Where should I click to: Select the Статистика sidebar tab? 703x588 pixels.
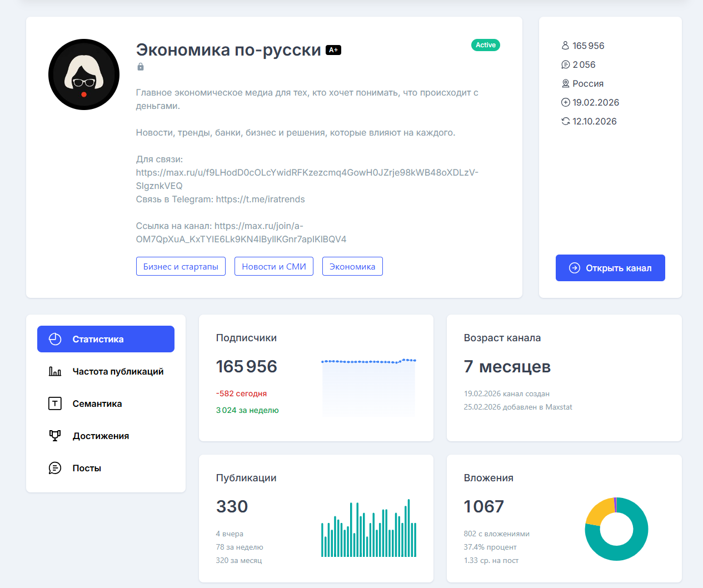tap(106, 339)
